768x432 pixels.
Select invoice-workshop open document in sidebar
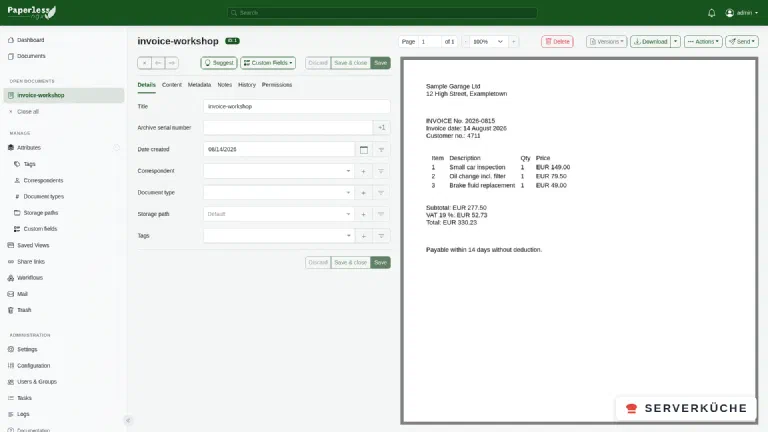(x=64, y=96)
